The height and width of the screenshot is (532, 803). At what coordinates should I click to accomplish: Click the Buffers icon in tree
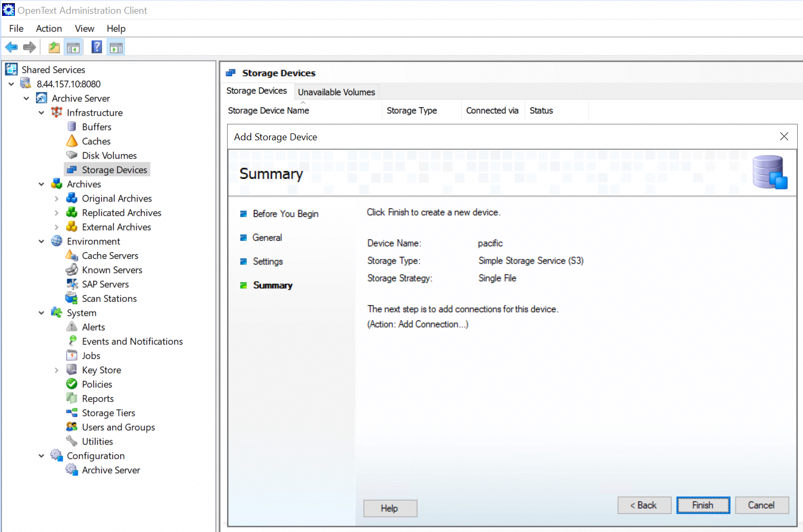tap(71, 127)
